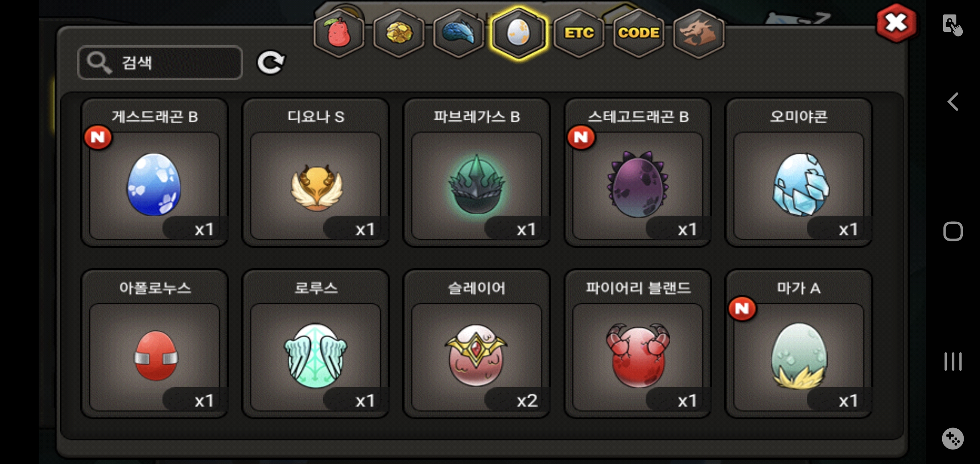Pick the 오미야콘 ice crystal egg
Viewport: 980px width, 464px height.
(799, 173)
